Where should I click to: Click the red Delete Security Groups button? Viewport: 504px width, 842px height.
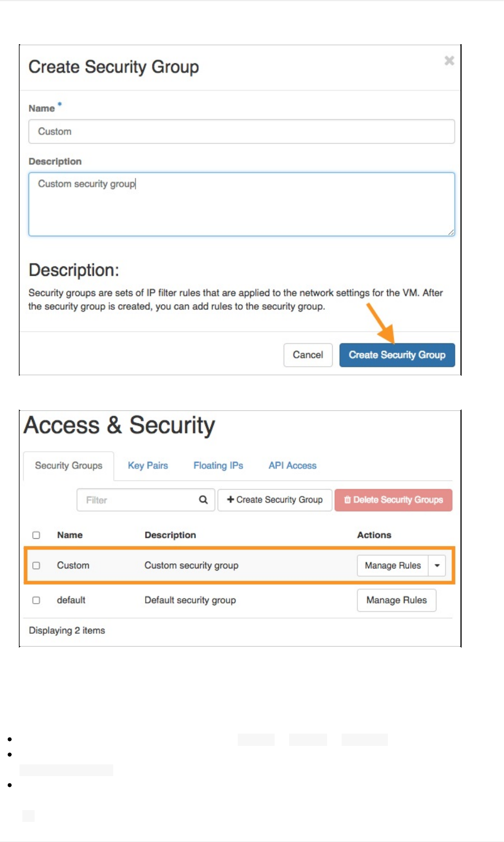point(393,500)
